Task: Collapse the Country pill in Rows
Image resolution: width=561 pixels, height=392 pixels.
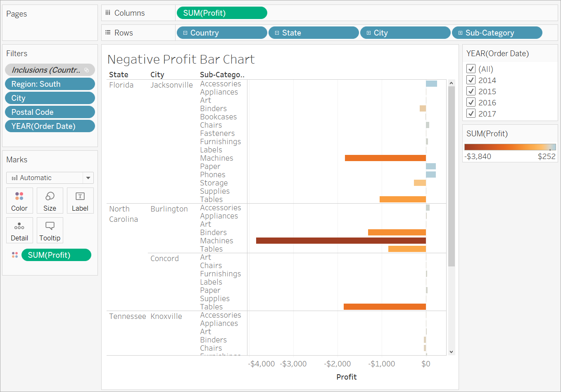Action: coord(185,33)
